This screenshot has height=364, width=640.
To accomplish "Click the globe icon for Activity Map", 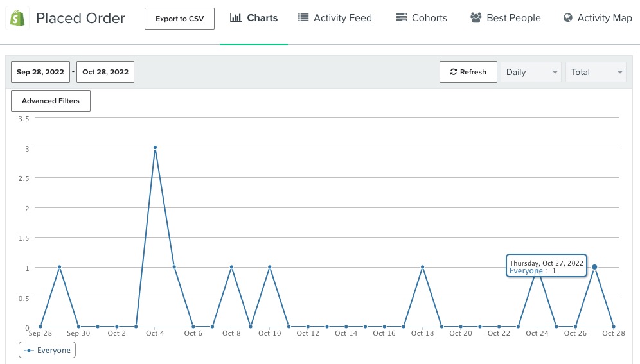I will (x=568, y=17).
